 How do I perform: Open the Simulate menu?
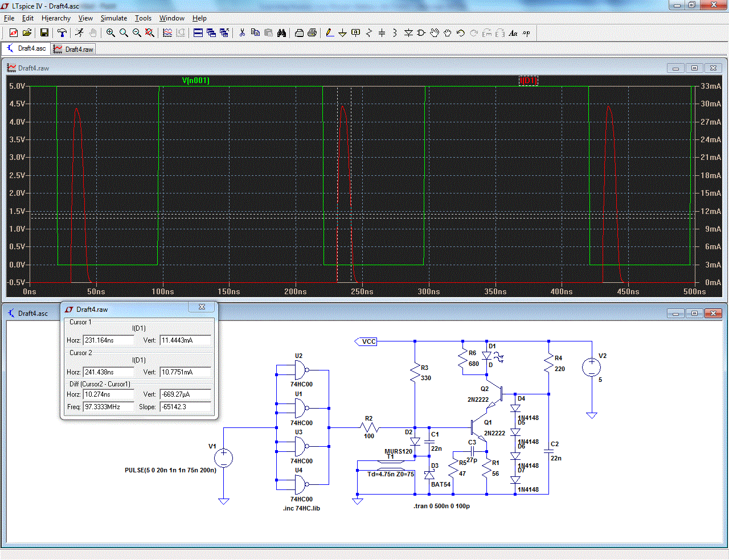113,18
